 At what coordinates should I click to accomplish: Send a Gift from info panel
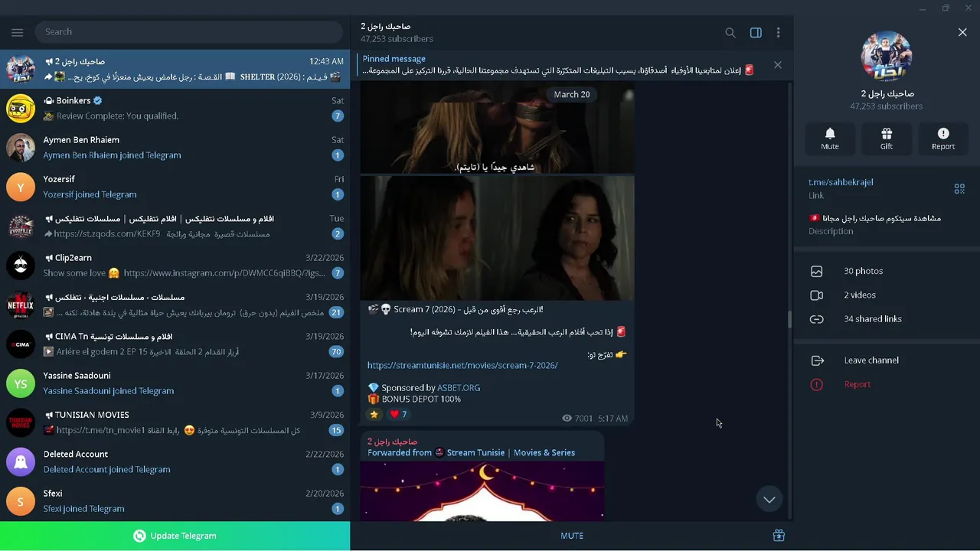[x=887, y=139]
